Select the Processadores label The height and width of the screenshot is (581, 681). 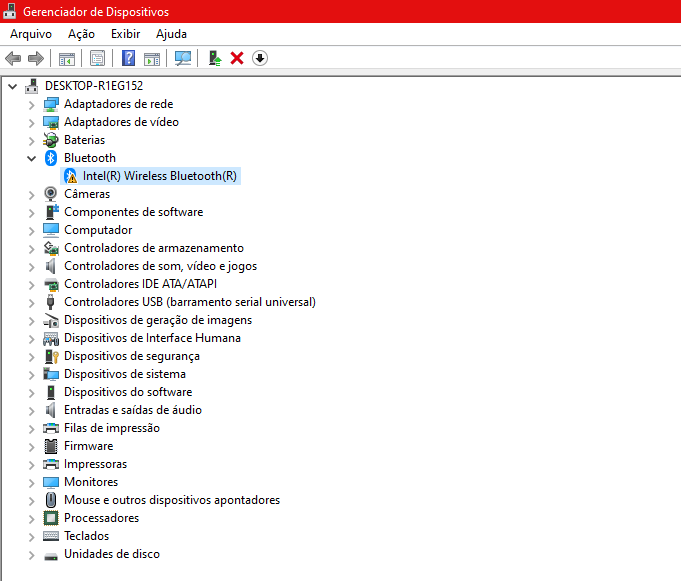pos(102,518)
